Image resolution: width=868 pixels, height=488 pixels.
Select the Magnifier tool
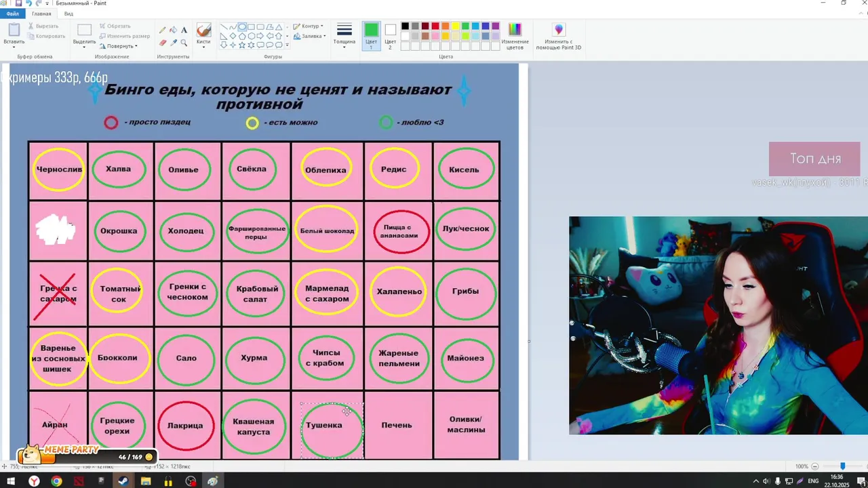[x=184, y=42]
